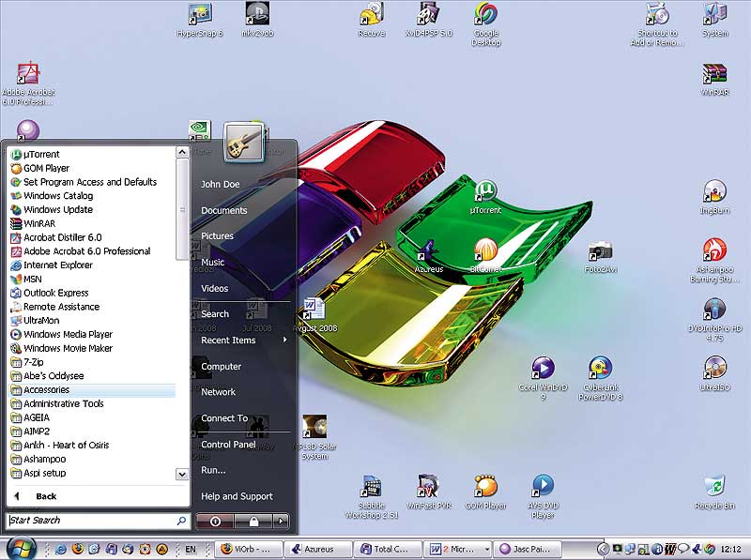Open the shutdown options arrow beside the lock button
The image size is (751, 560).
(x=281, y=521)
